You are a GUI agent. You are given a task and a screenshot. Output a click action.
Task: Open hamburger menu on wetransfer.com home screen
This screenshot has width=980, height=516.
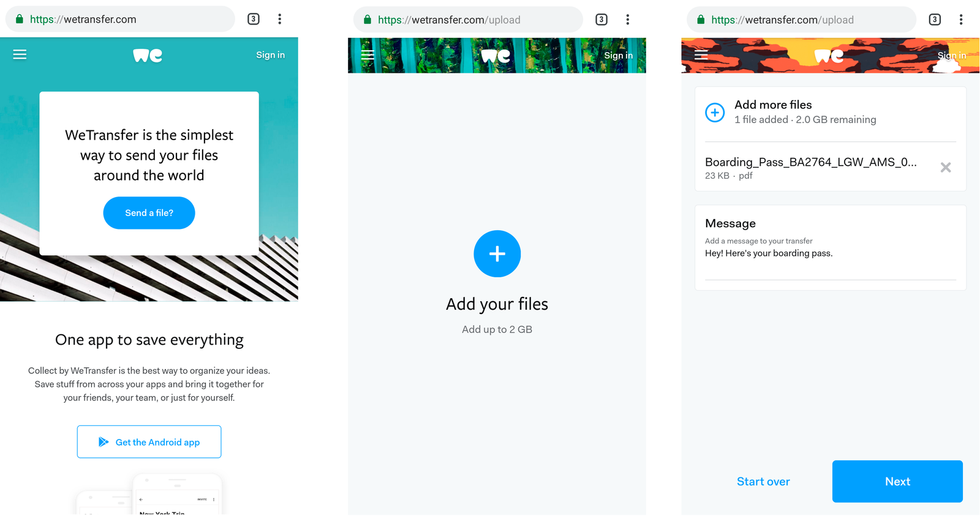pyautogui.click(x=20, y=55)
